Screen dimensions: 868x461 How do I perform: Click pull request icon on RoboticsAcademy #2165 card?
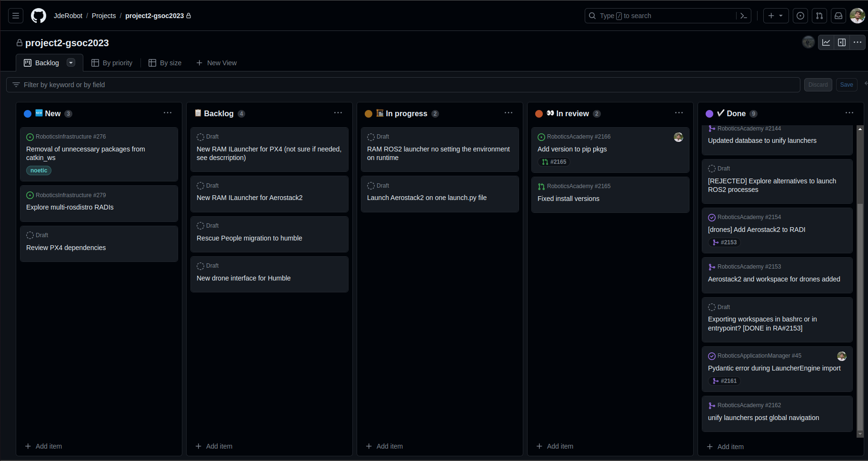[x=541, y=187]
